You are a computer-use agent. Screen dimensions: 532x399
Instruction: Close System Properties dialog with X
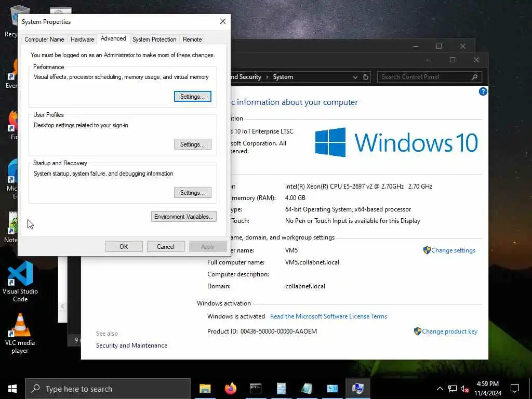click(x=223, y=21)
